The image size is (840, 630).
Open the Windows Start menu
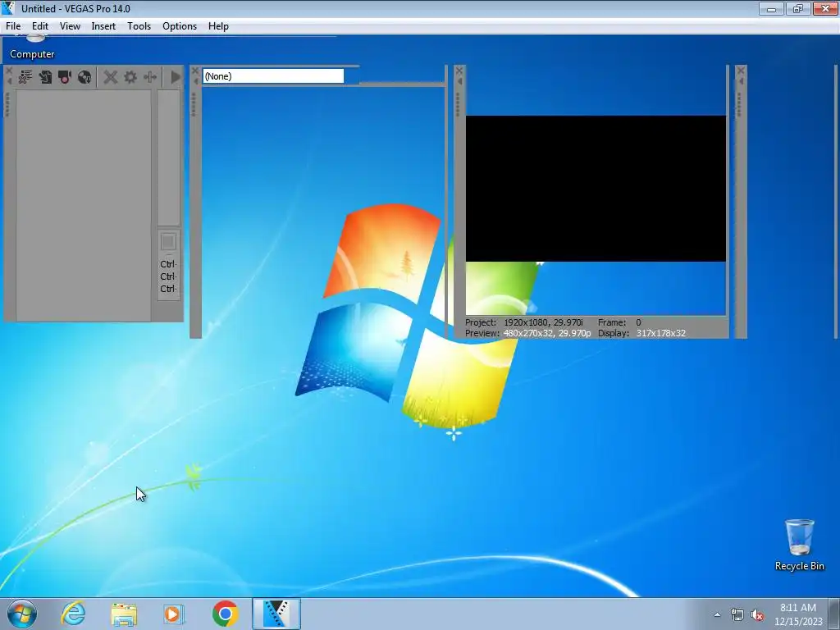point(22,614)
